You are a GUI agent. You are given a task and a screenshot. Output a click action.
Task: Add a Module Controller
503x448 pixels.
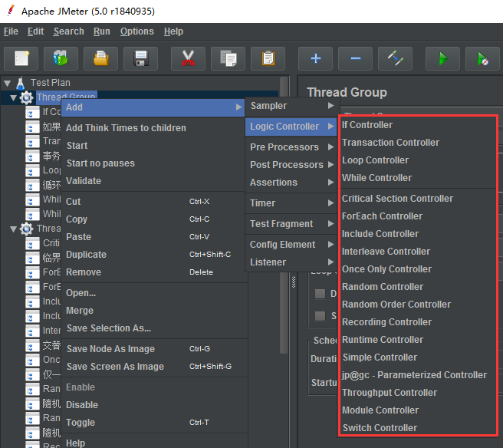point(418,410)
